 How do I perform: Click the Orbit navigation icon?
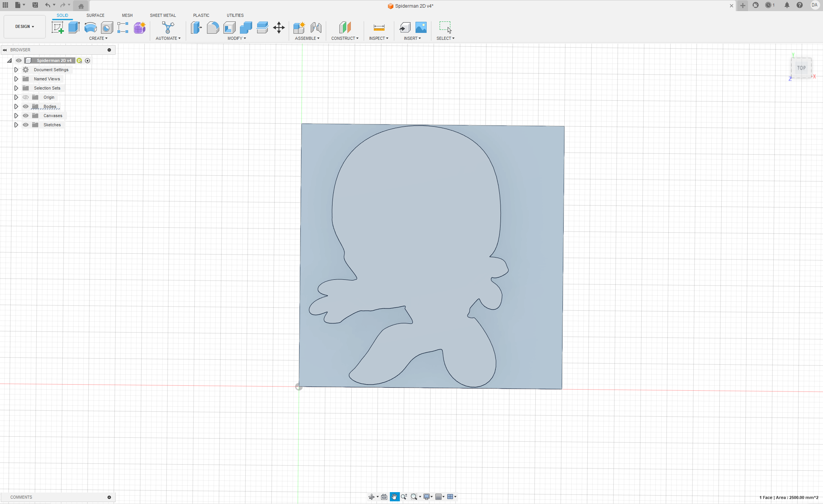coord(371,497)
